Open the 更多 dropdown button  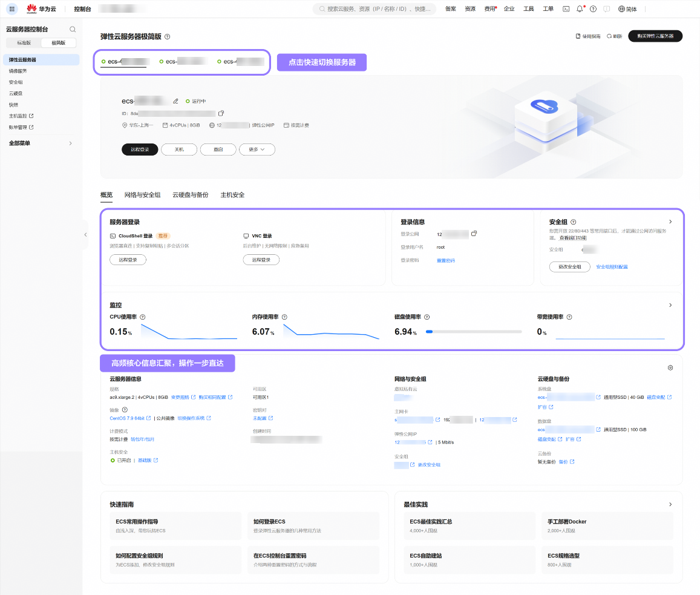[x=257, y=150]
